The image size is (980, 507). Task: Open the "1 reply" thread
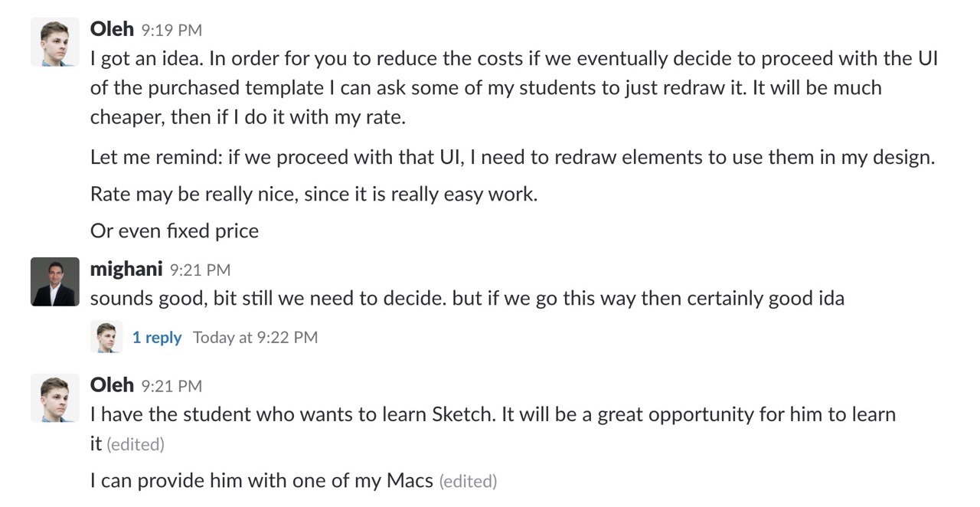coord(157,338)
